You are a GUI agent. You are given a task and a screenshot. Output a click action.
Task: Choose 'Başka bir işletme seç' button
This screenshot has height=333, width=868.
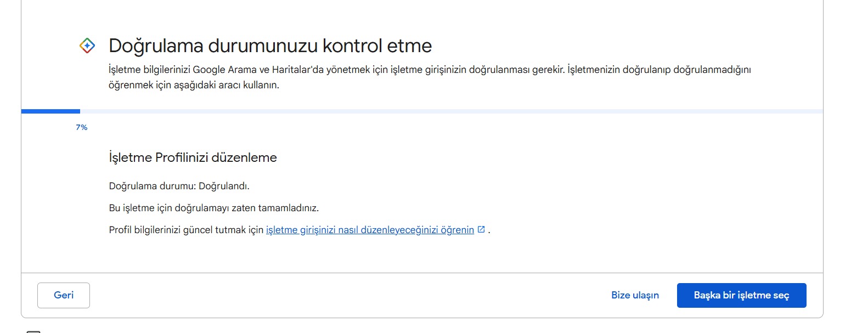click(741, 295)
